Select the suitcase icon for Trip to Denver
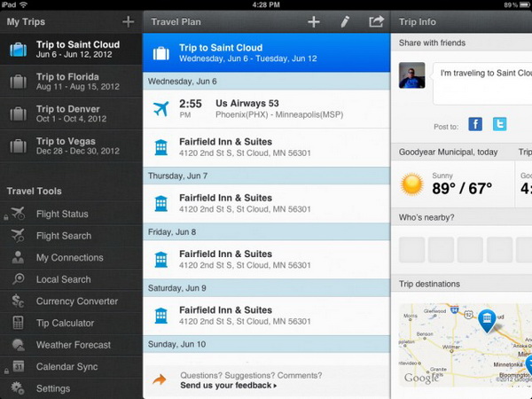Viewport: 532px width, 399px height. click(18, 114)
